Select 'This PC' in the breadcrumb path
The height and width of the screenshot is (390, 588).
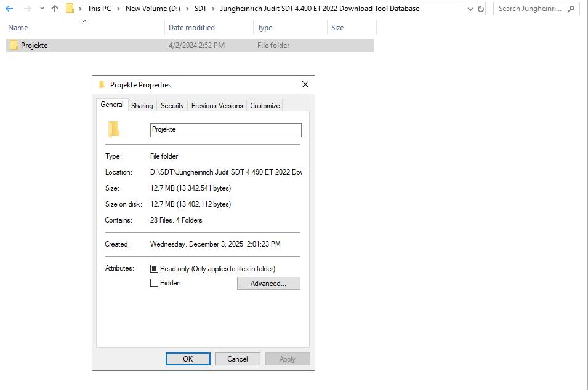pyautogui.click(x=99, y=9)
